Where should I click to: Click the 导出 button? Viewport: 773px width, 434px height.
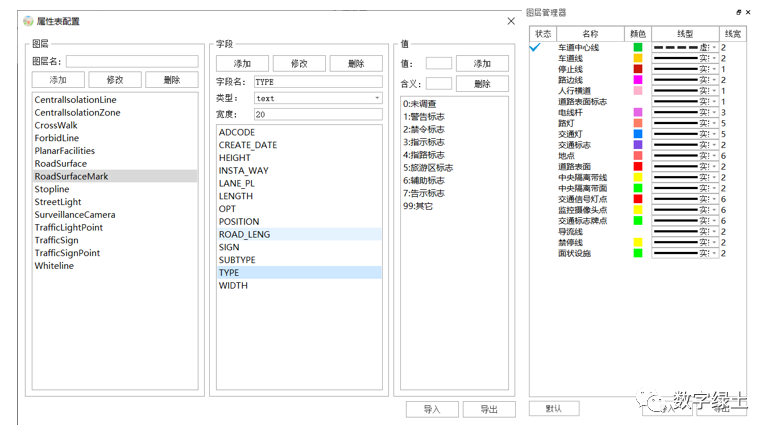click(x=489, y=409)
